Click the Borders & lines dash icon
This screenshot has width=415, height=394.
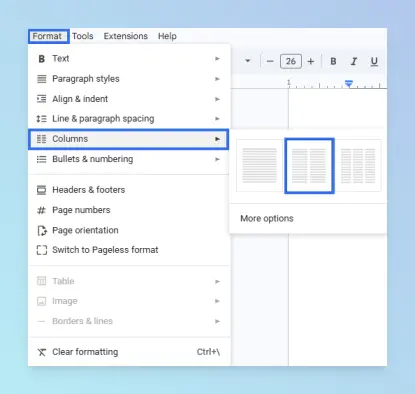pyautogui.click(x=41, y=321)
